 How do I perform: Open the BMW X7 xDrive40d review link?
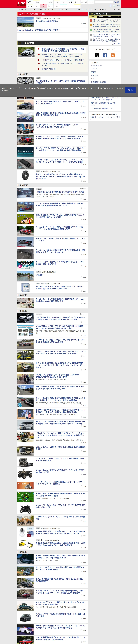tap(63, 55)
